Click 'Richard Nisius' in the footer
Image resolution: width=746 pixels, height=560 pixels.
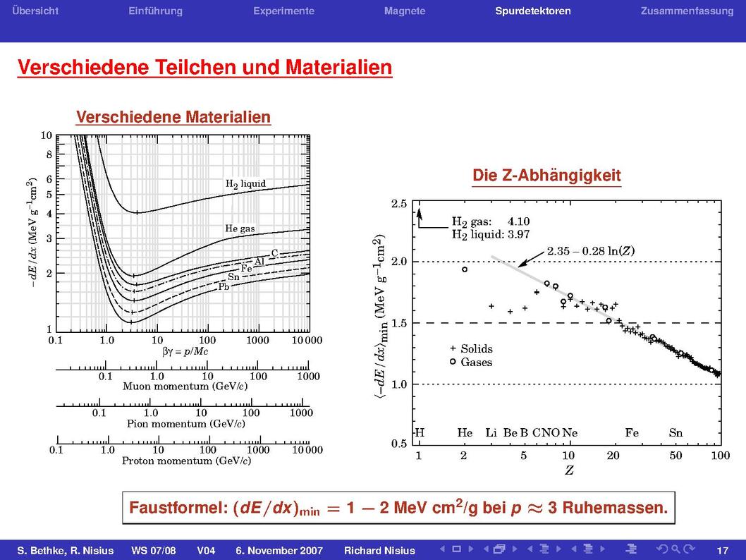coord(379,551)
